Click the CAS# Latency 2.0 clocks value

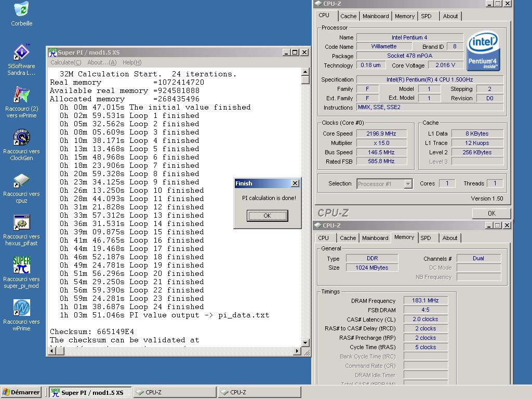tap(425, 320)
